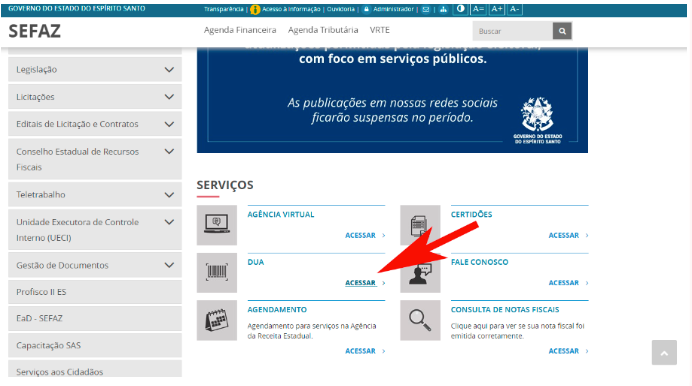Screen dimensions: 692x386
Task: Click the FALE CONOSCO title link
Action: (480, 262)
